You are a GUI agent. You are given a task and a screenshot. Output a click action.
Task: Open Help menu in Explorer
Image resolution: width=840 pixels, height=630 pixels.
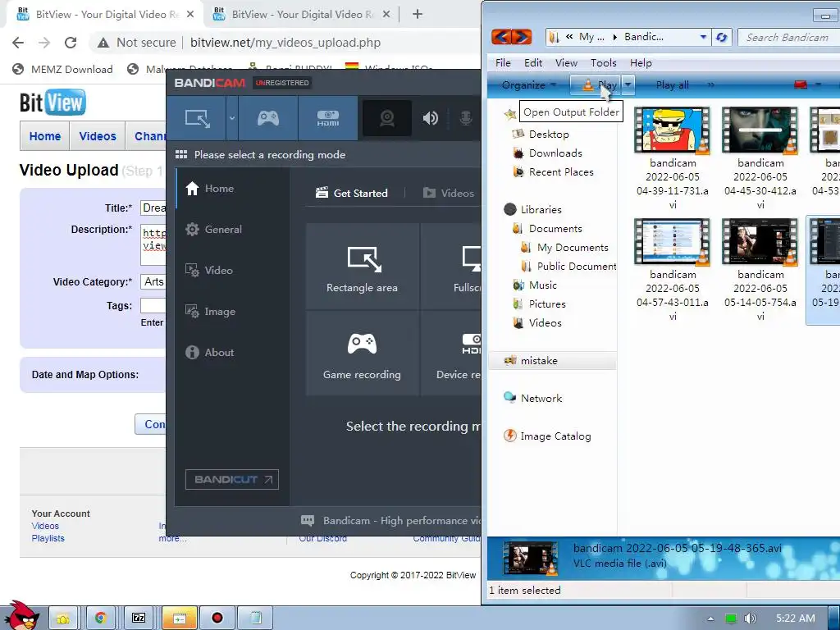click(x=641, y=63)
